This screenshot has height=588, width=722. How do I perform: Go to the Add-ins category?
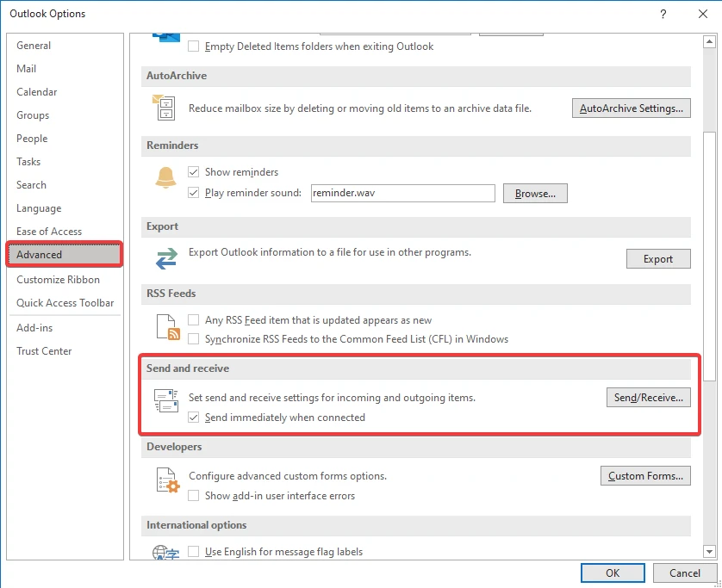coord(65,328)
